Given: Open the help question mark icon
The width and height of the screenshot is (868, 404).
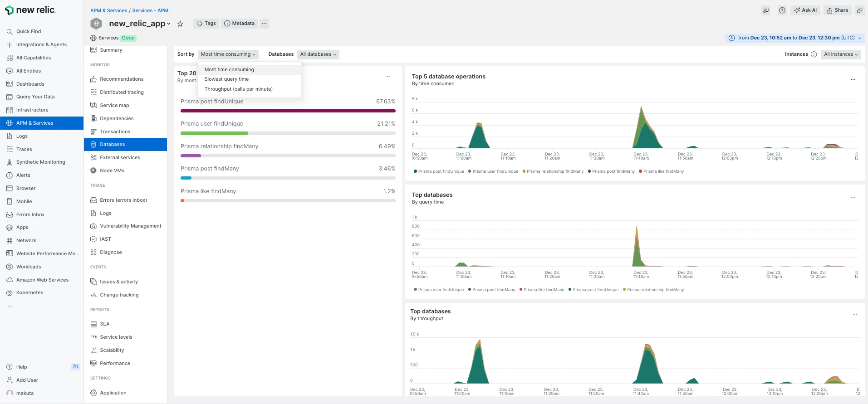Looking at the screenshot, I should (x=782, y=10).
